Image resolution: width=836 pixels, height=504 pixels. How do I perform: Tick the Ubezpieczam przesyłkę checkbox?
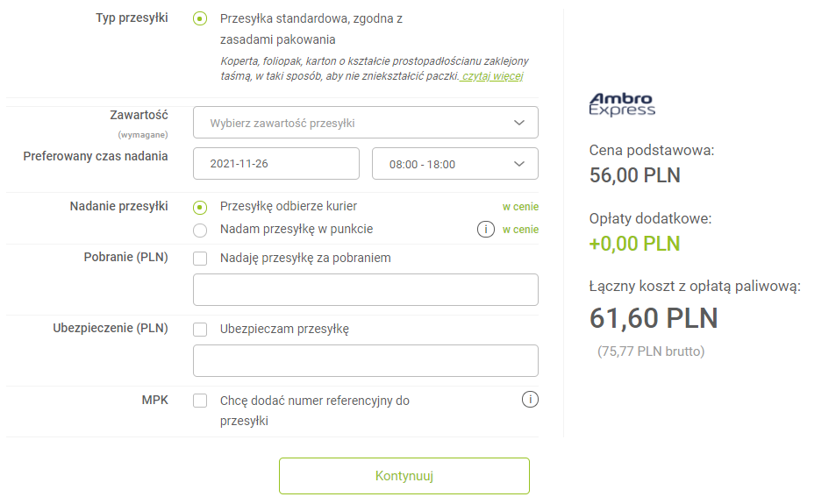(200, 330)
